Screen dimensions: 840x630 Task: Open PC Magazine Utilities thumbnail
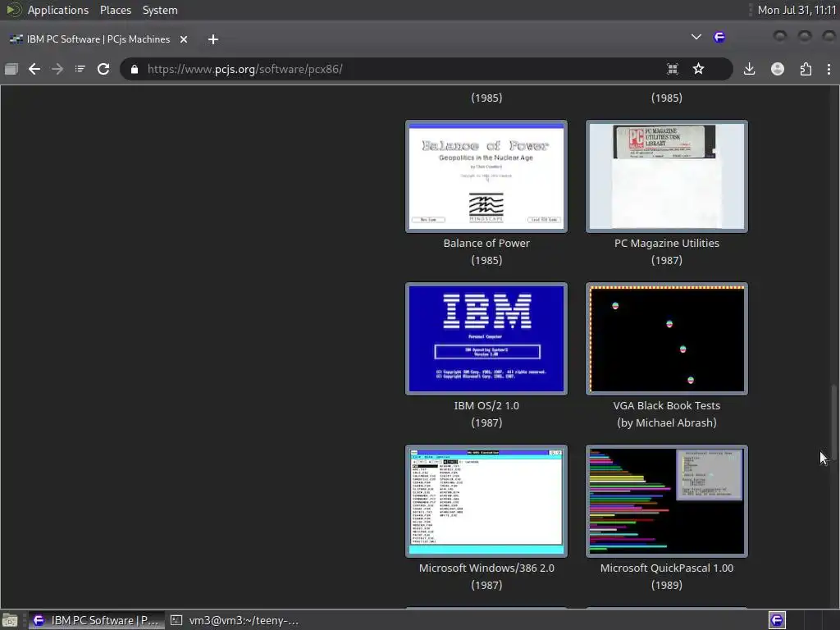pos(666,176)
